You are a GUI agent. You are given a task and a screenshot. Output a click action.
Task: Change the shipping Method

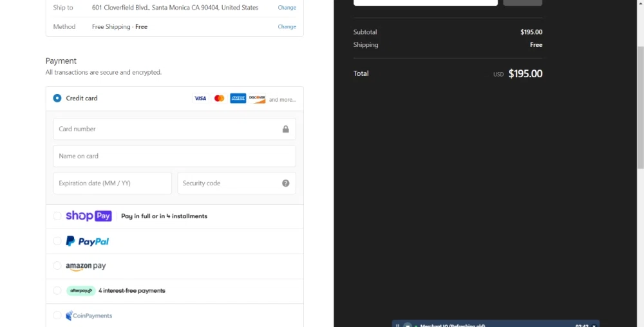point(287,27)
